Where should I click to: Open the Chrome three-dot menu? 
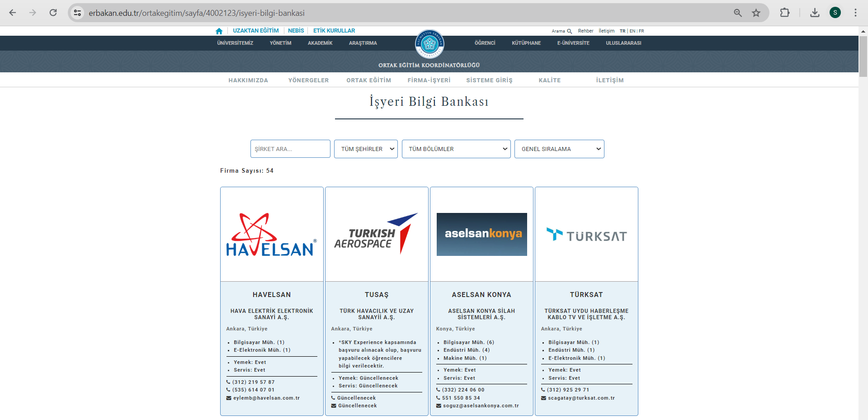click(855, 13)
